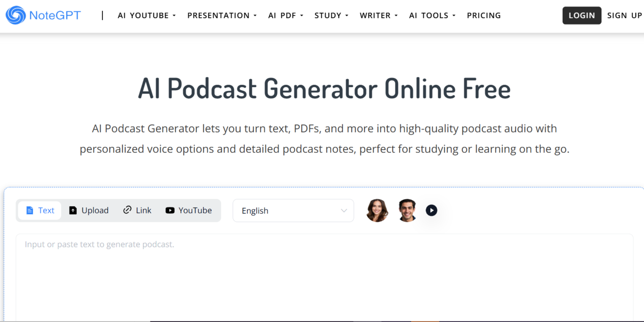Screen dimensions: 644x322
Task: Switch to the YouTube tab
Action: coord(189,210)
